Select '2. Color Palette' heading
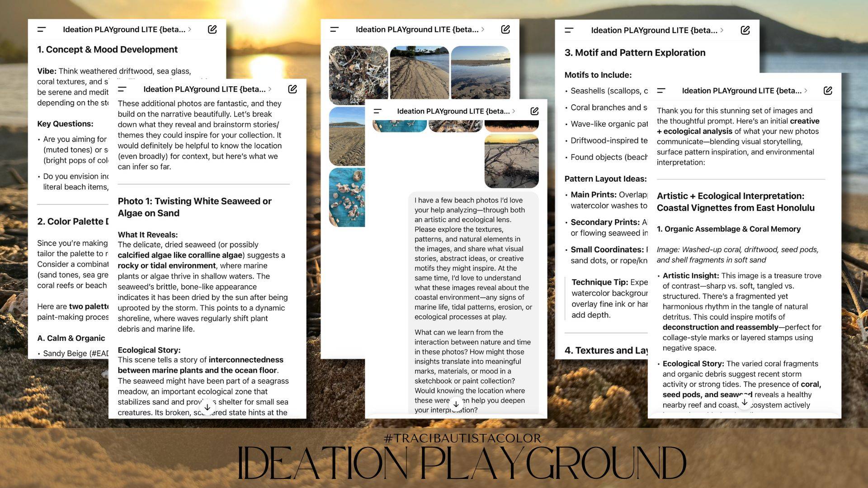The height and width of the screenshot is (488, 868). click(73, 221)
